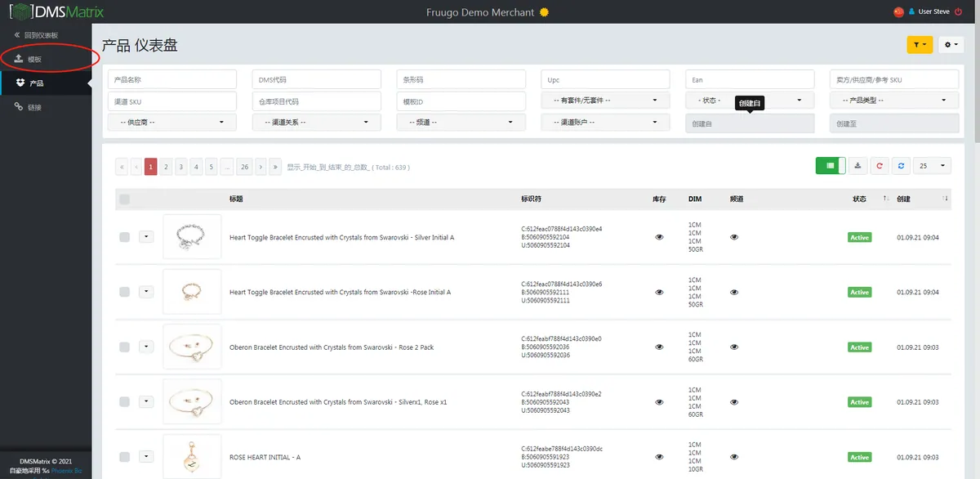980x479 pixels.
Task: Open the 25 rows-per-page dropdown
Action: [x=932, y=166]
